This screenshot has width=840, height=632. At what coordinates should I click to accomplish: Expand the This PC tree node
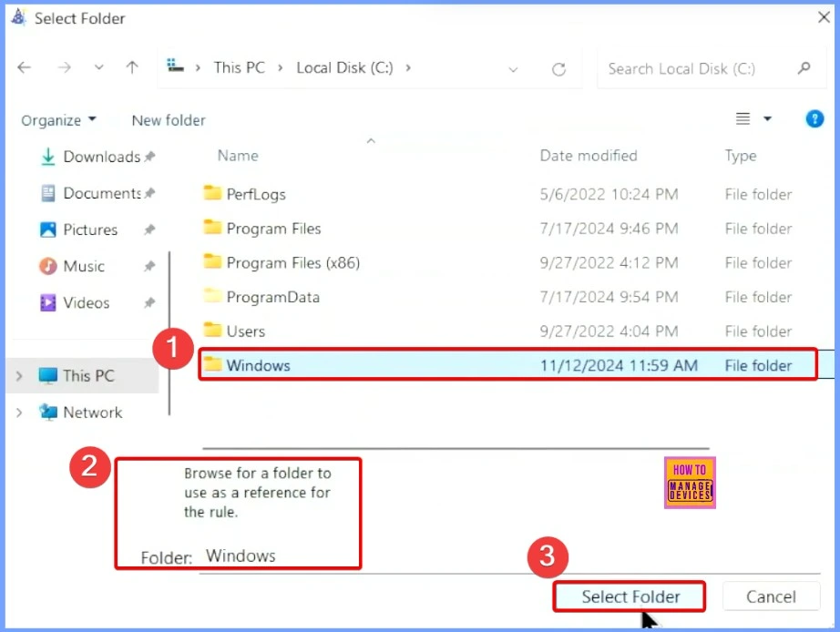(x=19, y=376)
